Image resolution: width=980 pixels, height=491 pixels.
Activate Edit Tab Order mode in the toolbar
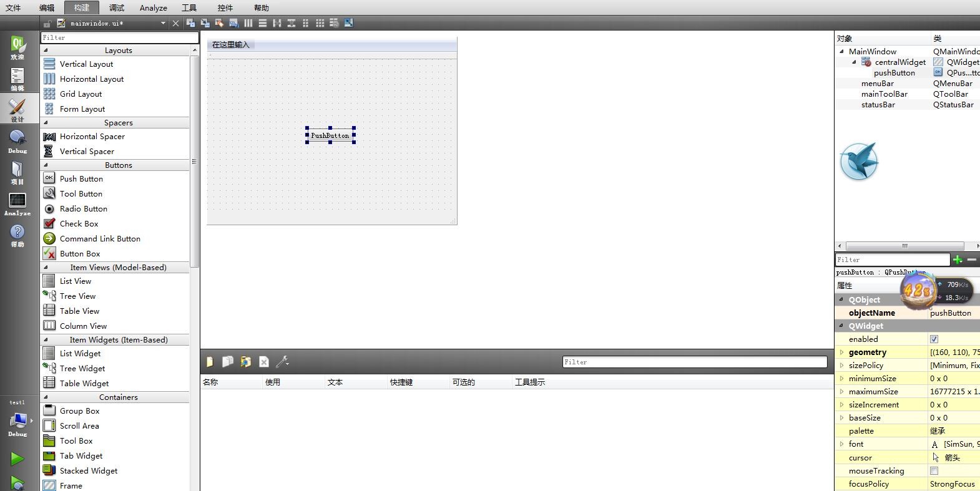(x=233, y=23)
